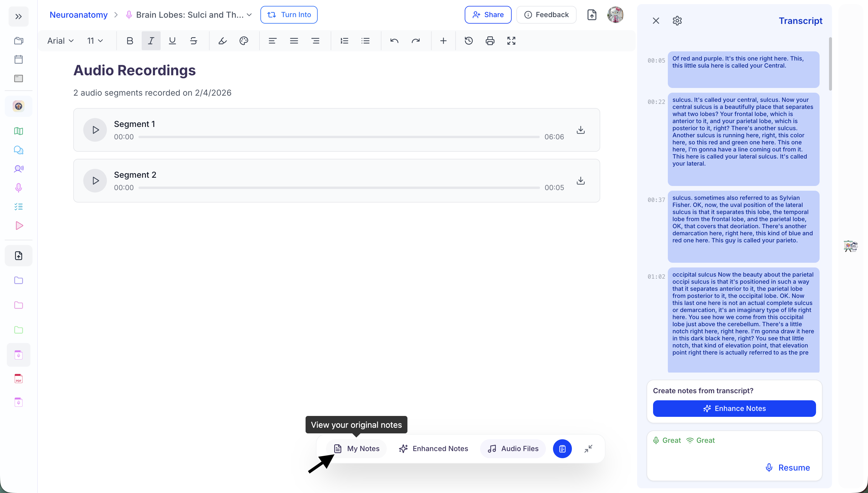Click Resume to continue recording
Viewport: 868px width, 493px height.
pyautogui.click(x=787, y=468)
